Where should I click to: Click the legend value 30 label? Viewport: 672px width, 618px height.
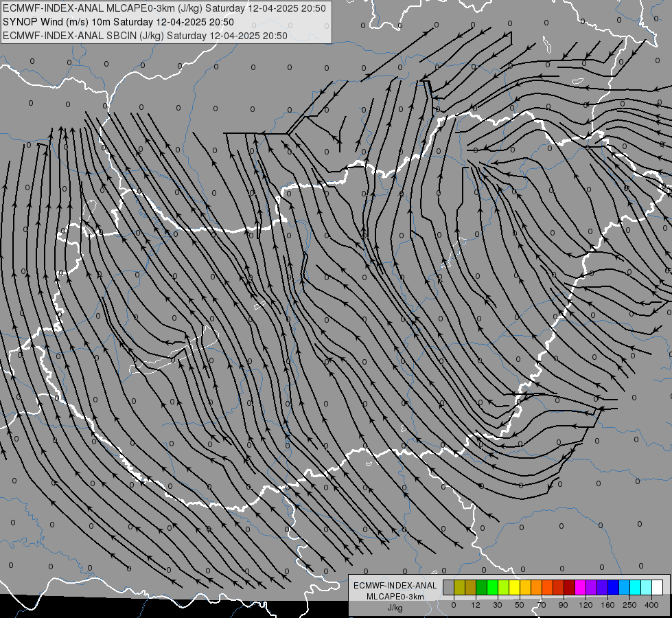point(498,605)
